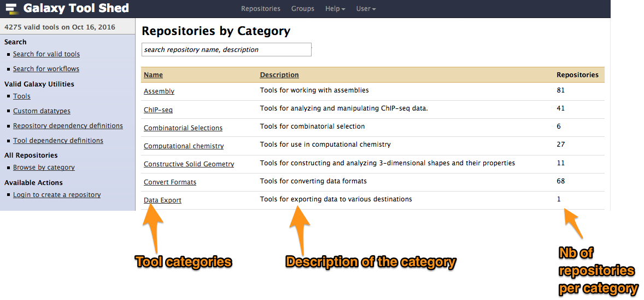The image size is (644, 300).
Task: Click repository count 68 for Convert Formats
Action: click(560, 181)
